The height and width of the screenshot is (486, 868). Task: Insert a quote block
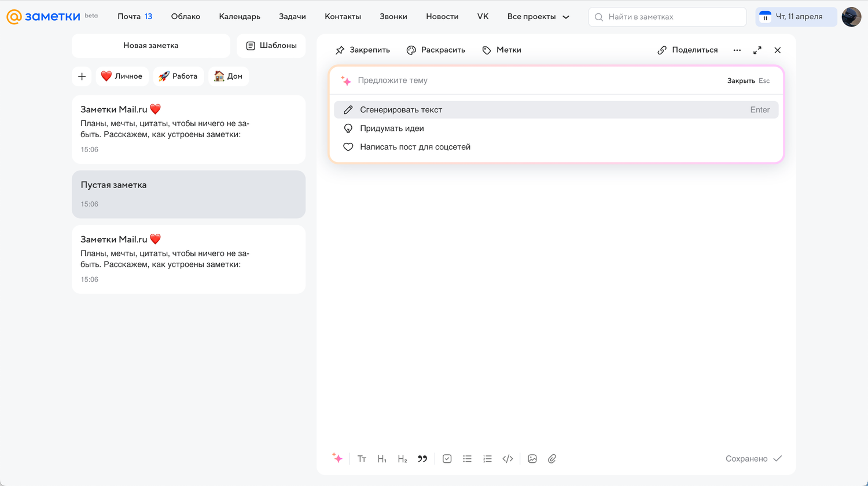click(x=422, y=459)
